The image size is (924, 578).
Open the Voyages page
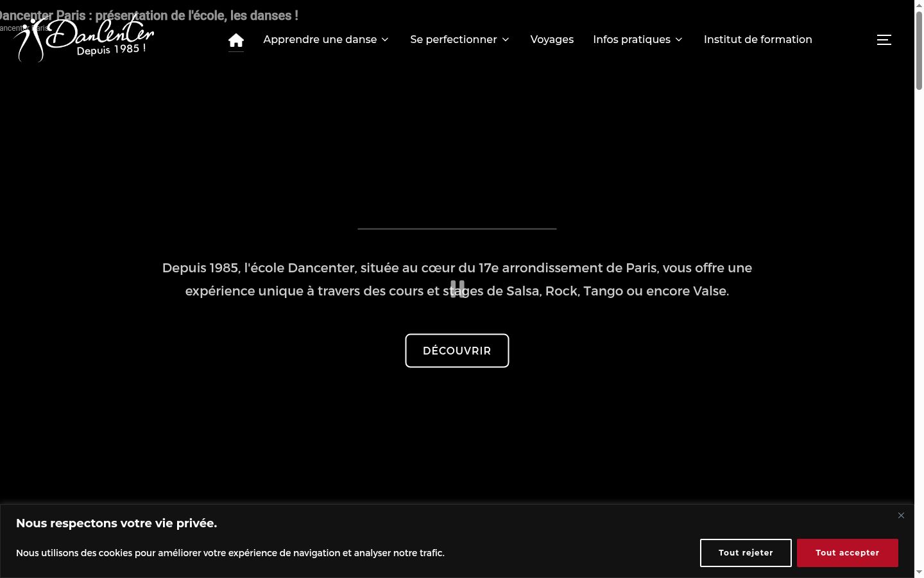(x=552, y=40)
